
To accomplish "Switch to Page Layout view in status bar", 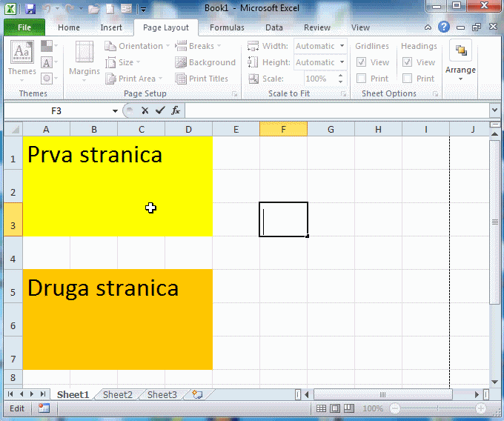I will click(334, 408).
